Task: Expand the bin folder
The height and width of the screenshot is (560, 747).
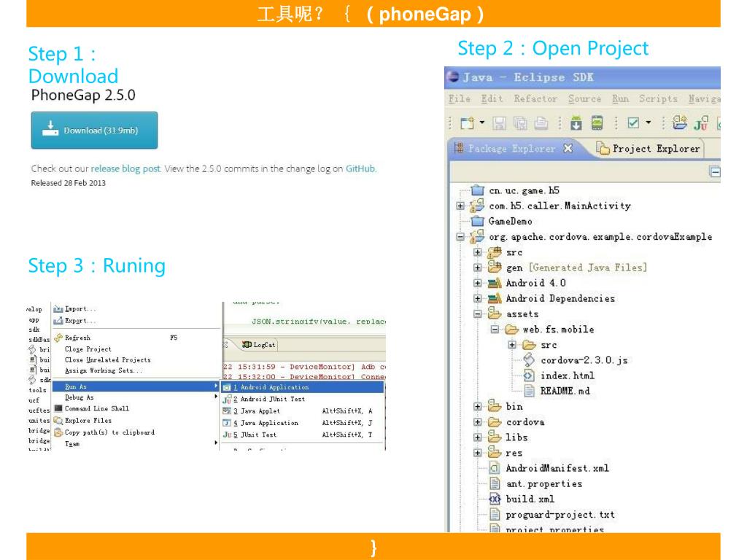Action: [477, 407]
